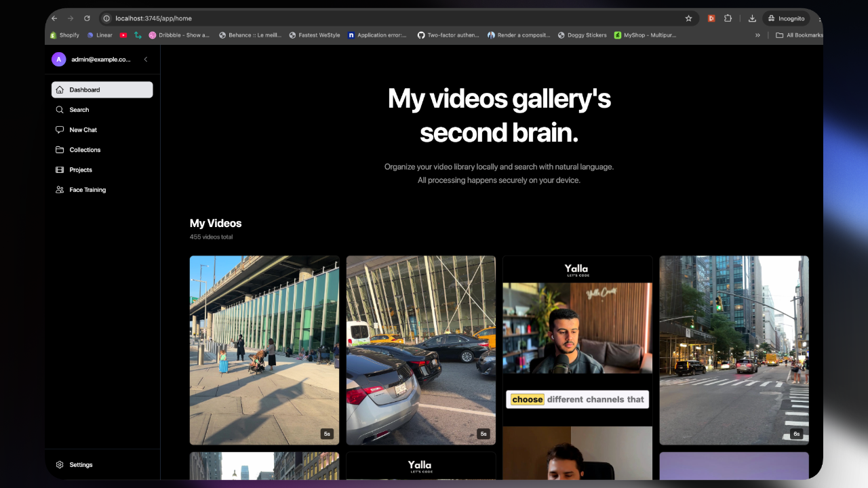Open Settings with the gear icon
The width and height of the screenshot is (868, 488).
pyautogui.click(x=60, y=464)
